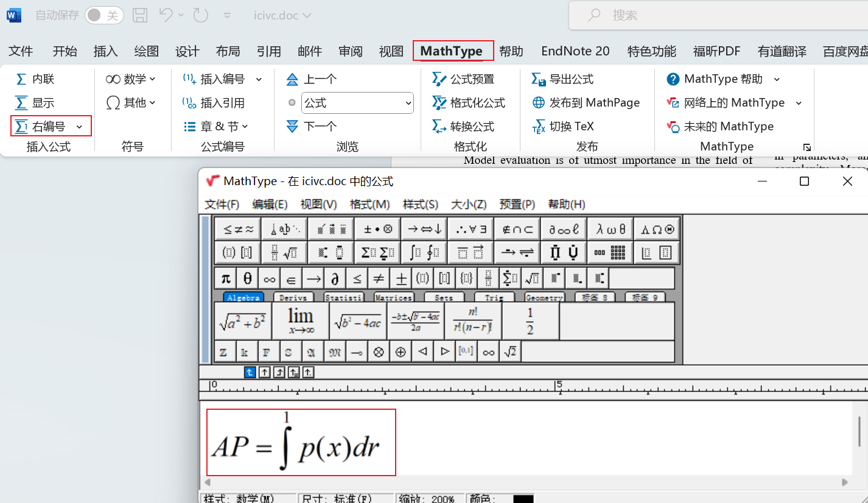
Task: Open the integral templates palette
Action: (x=424, y=252)
